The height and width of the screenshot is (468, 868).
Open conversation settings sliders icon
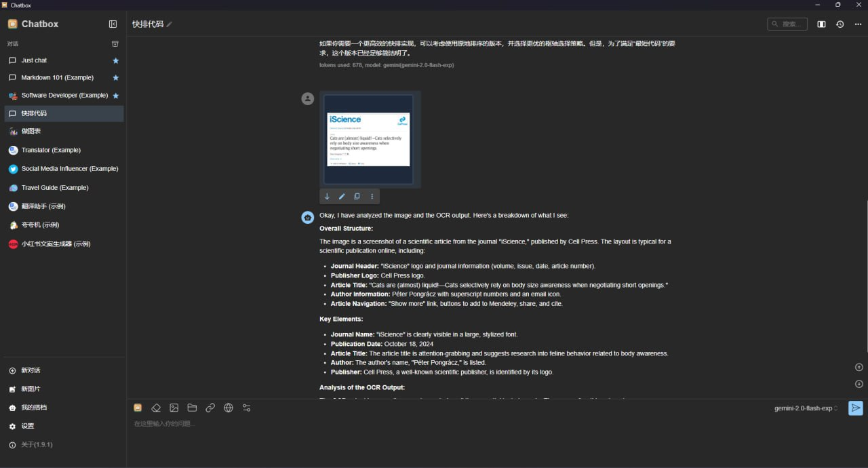pyautogui.click(x=247, y=408)
